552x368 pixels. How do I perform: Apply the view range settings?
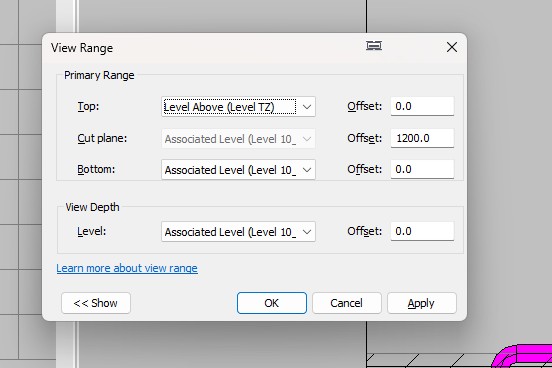(422, 303)
